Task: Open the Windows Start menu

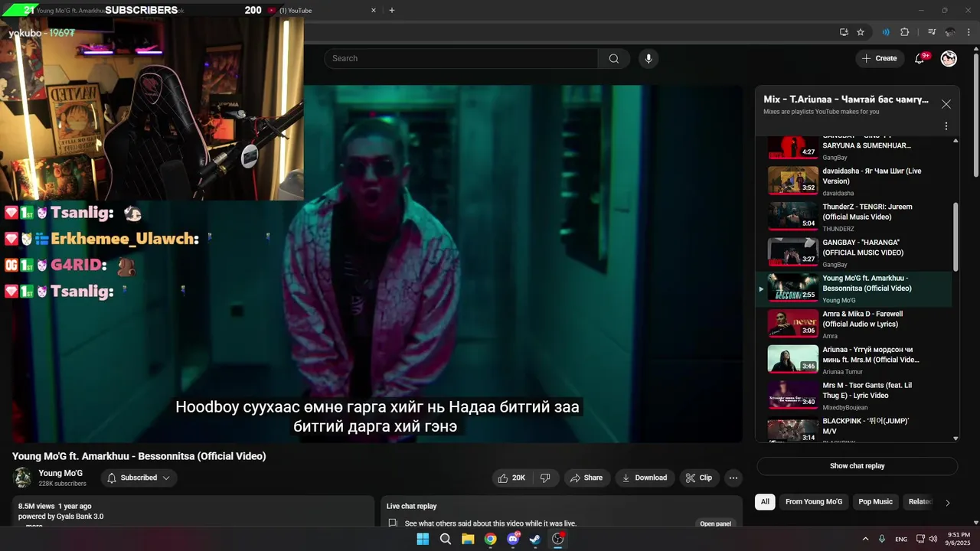Action: coord(423,539)
